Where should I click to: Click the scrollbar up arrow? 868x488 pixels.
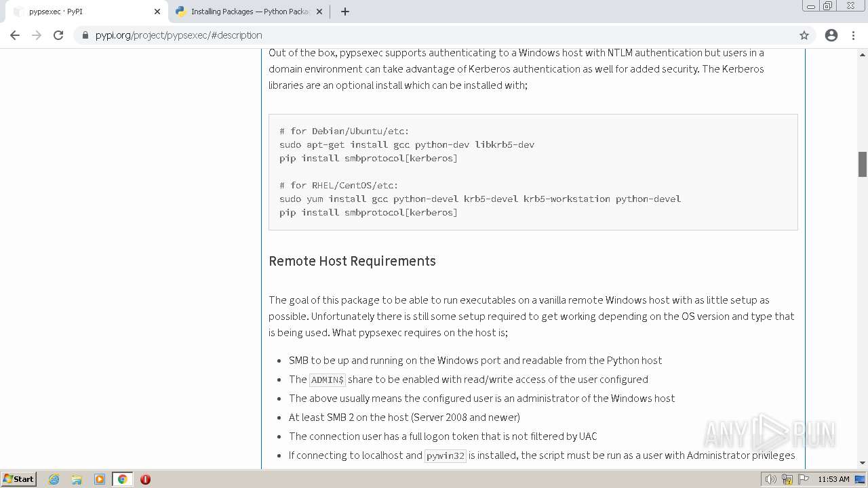863,54
